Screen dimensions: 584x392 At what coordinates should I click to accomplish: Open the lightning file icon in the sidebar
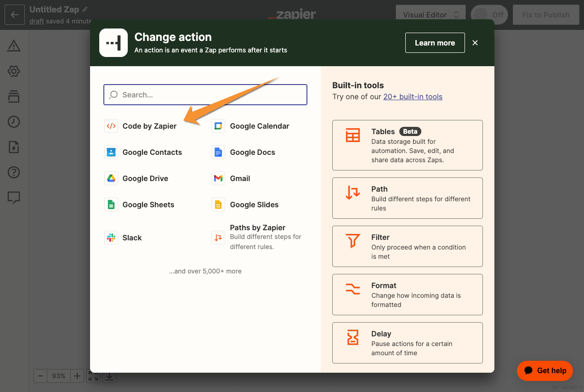[x=14, y=147]
